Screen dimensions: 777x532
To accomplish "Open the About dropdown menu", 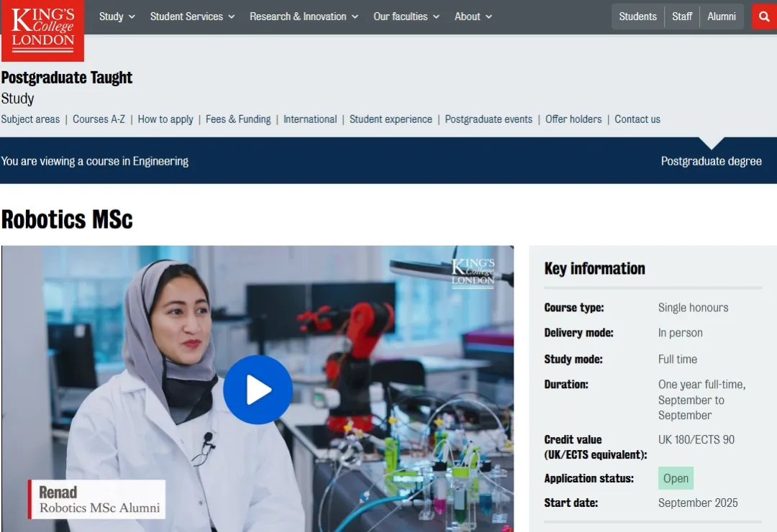I will [x=473, y=17].
